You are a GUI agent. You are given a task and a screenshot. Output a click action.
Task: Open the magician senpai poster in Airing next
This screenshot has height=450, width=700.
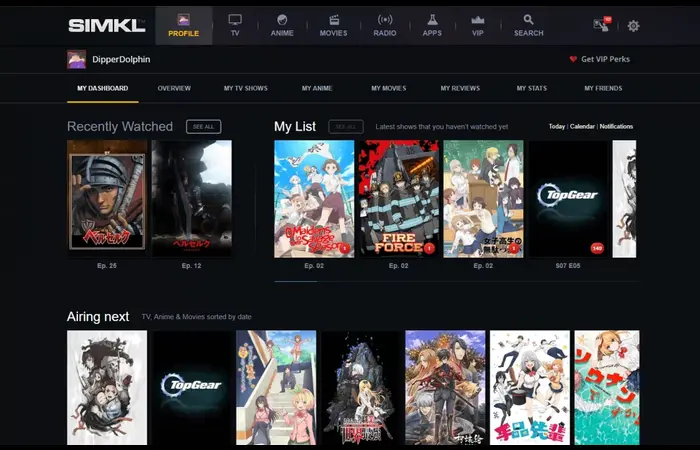coord(530,388)
